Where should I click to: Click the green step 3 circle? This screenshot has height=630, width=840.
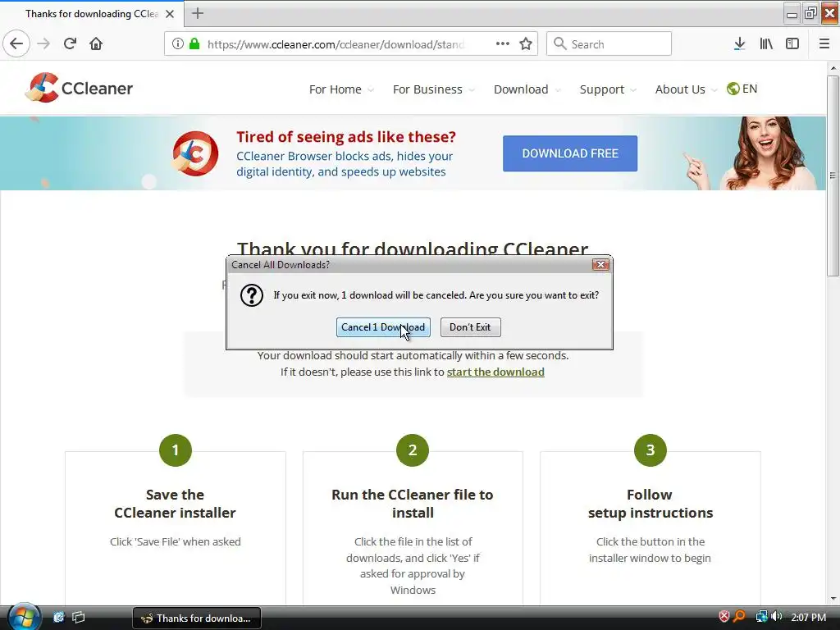point(650,450)
